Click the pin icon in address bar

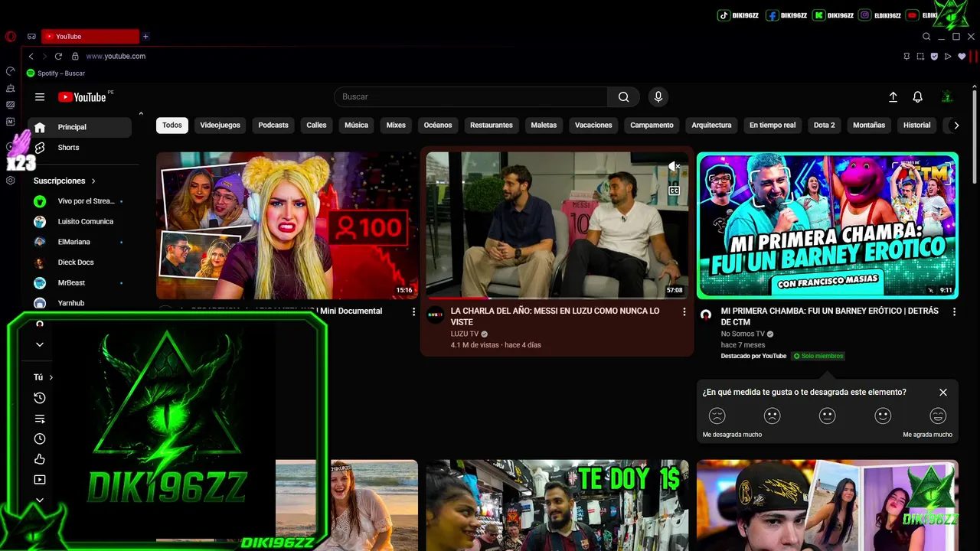(x=906, y=56)
